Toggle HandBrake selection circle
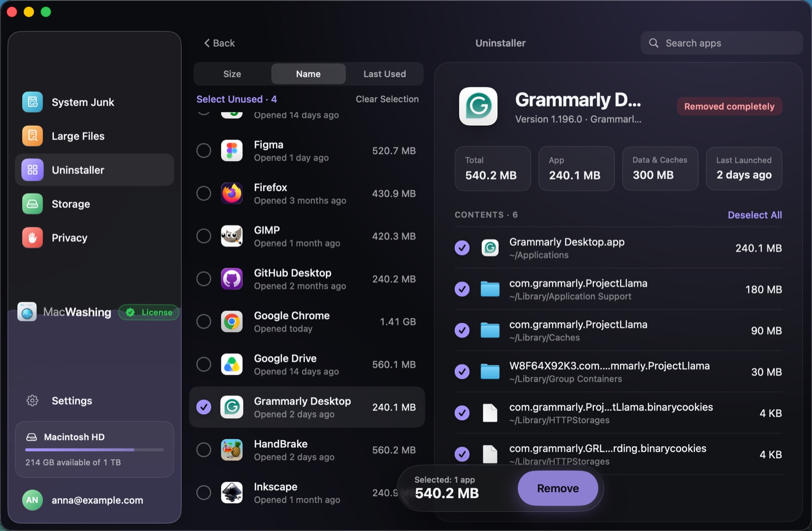Screen dimensions: 812x531 [204, 450]
